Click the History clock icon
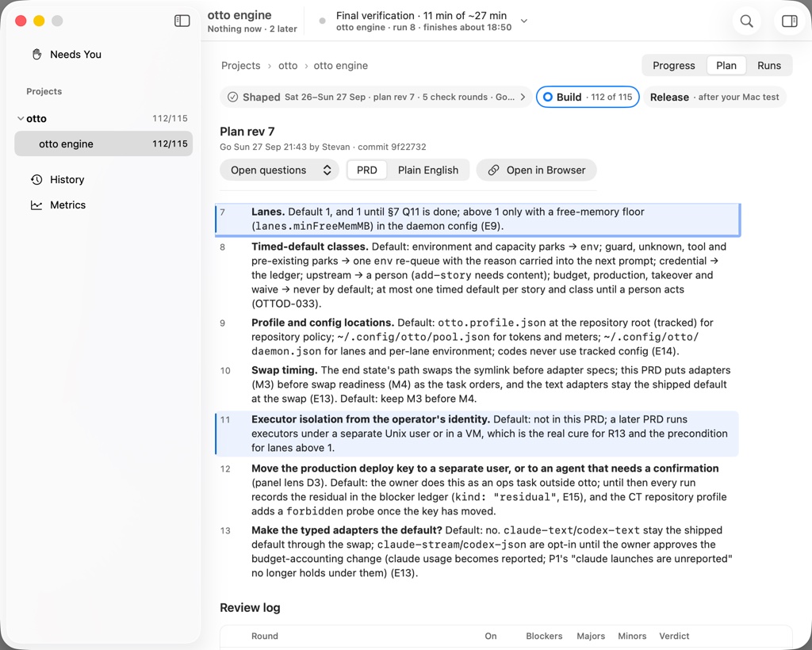 (36, 180)
